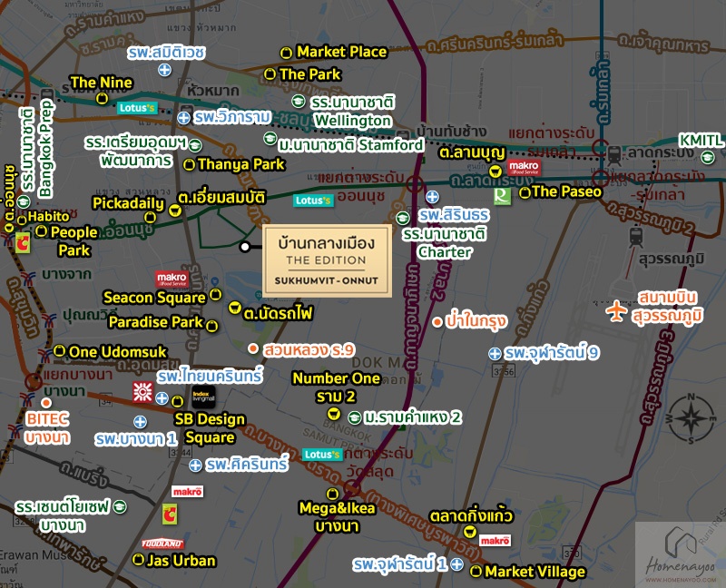The width and height of the screenshot is (726, 588).
Task: Click the orange dot marker above BITEC
Action: pos(44,402)
